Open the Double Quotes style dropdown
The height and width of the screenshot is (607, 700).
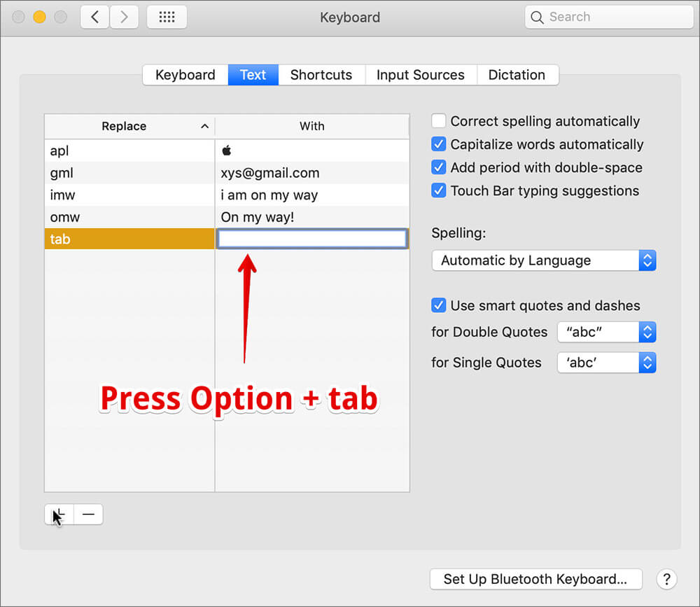coord(606,332)
